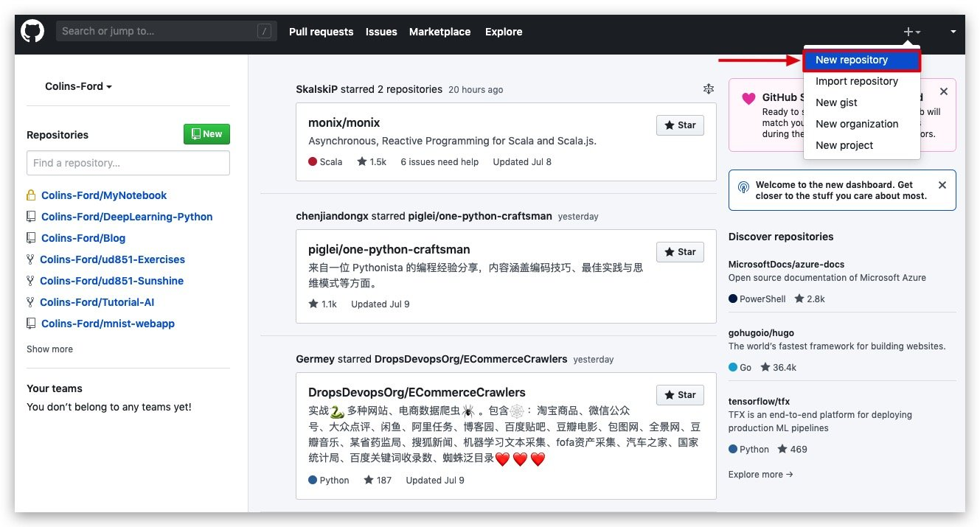Screen dimensions: 980x527
Task: Expand the Colins-Ford account switcher
Action: 78,86
